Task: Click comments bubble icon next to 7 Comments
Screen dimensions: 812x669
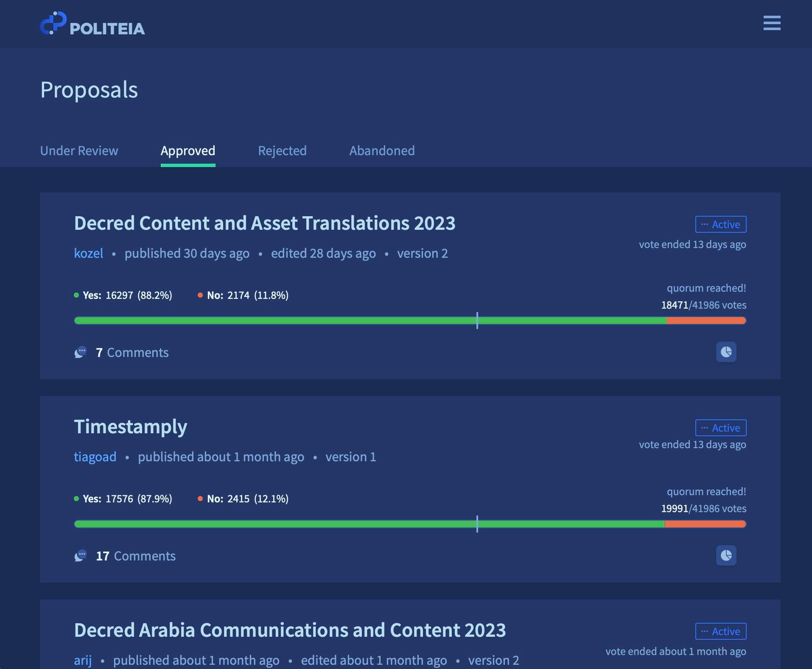Action: coord(81,352)
